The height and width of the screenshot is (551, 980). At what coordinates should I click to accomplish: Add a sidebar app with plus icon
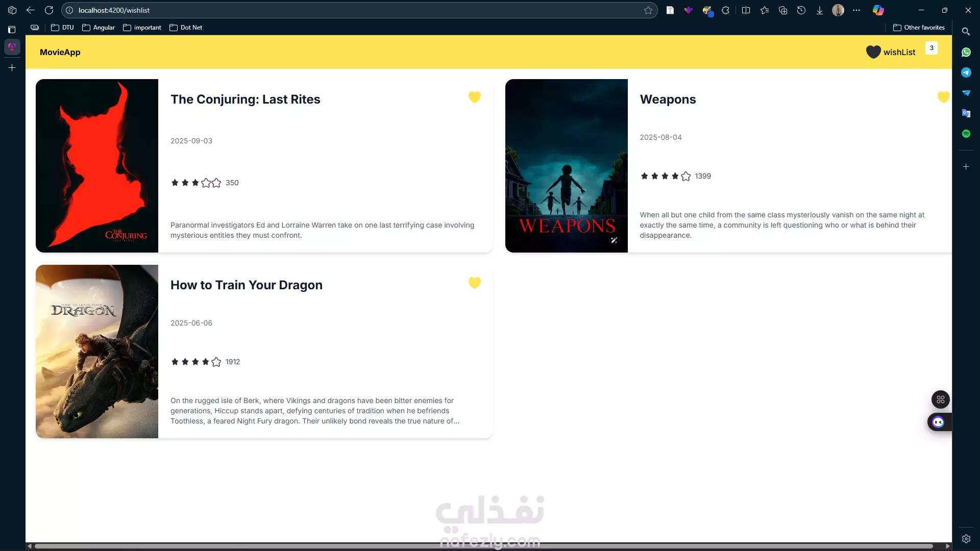pos(966,167)
